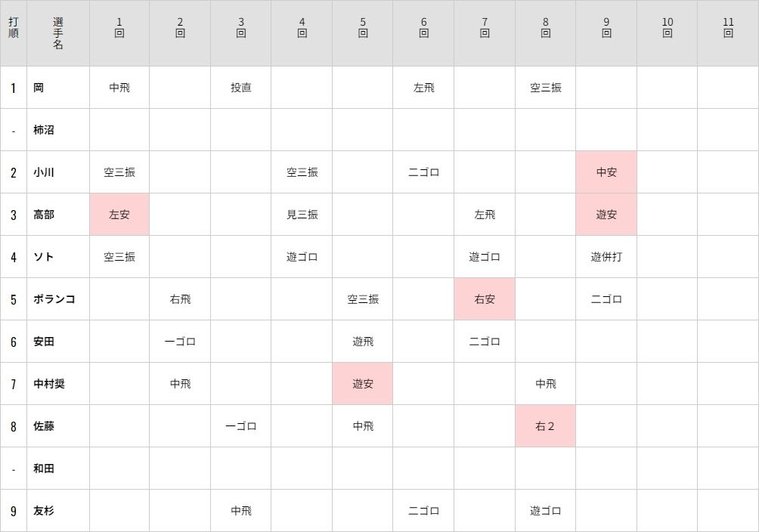Click 左飛 result for 岡 in 6th
This screenshot has width=759, height=532.
[x=423, y=88]
